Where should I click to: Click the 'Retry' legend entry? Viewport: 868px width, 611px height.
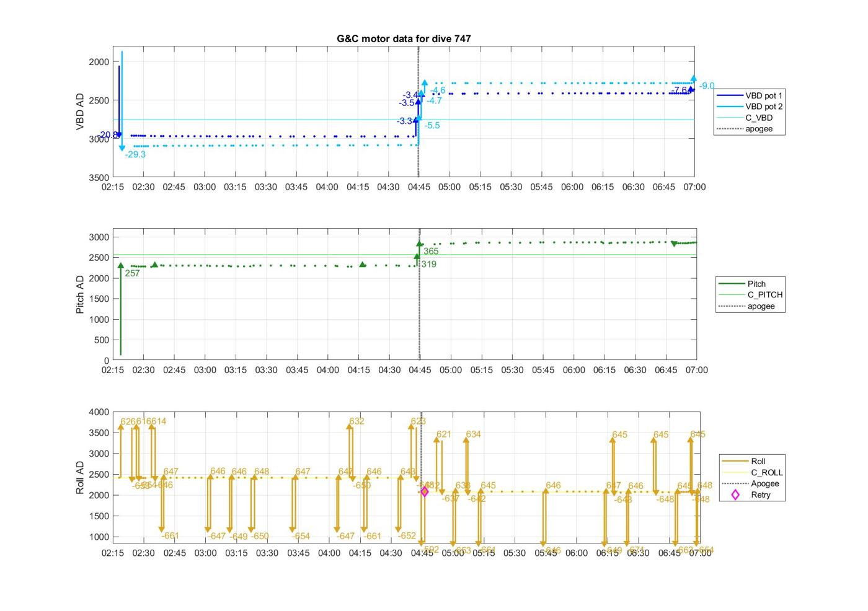tap(751, 495)
